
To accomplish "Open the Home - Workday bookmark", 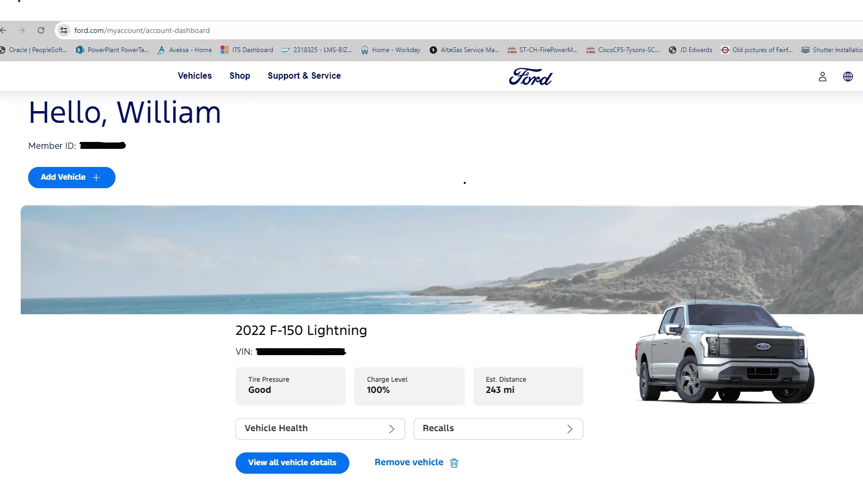I will point(391,50).
